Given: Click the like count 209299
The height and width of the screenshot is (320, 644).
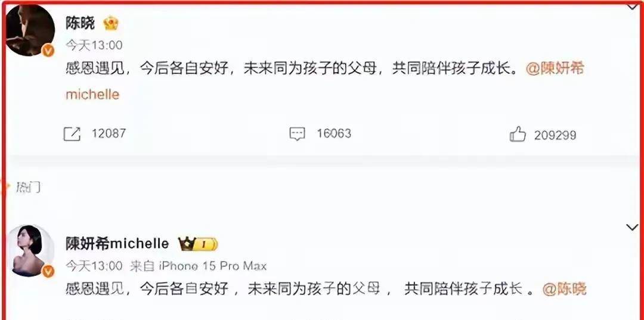Looking at the screenshot, I should [555, 135].
